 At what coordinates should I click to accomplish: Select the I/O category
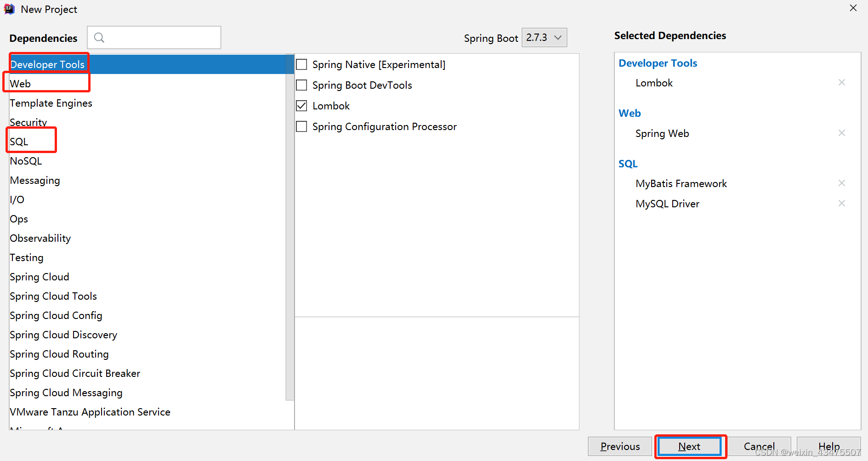[x=147, y=199]
